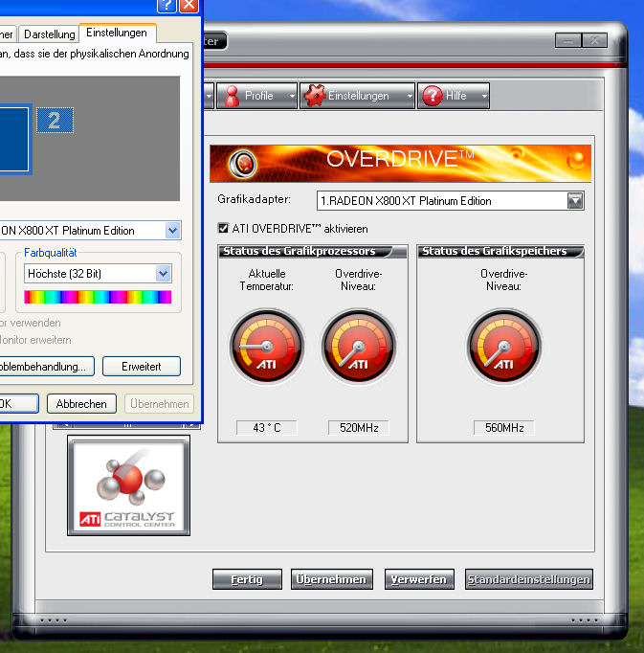Click the 43 °C temperature value field
This screenshot has width=644, height=653.
pyautogui.click(x=267, y=428)
